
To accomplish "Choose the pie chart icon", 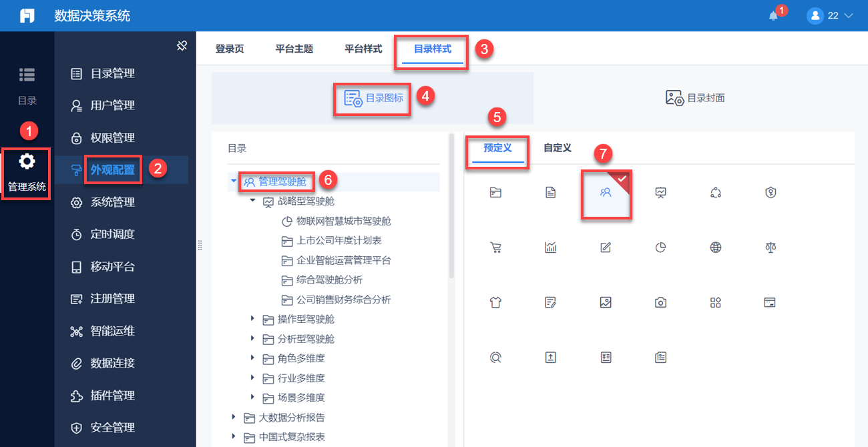I will pyautogui.click(x=660, y=248).
